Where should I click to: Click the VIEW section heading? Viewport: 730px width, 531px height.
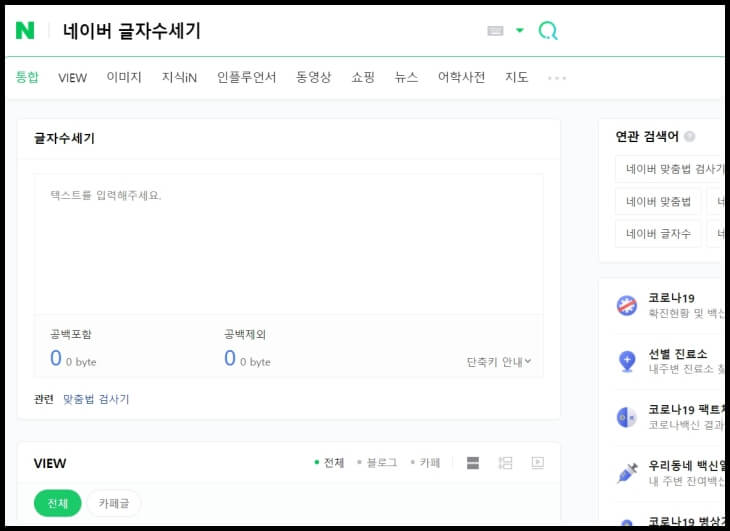tap(50, 464)
